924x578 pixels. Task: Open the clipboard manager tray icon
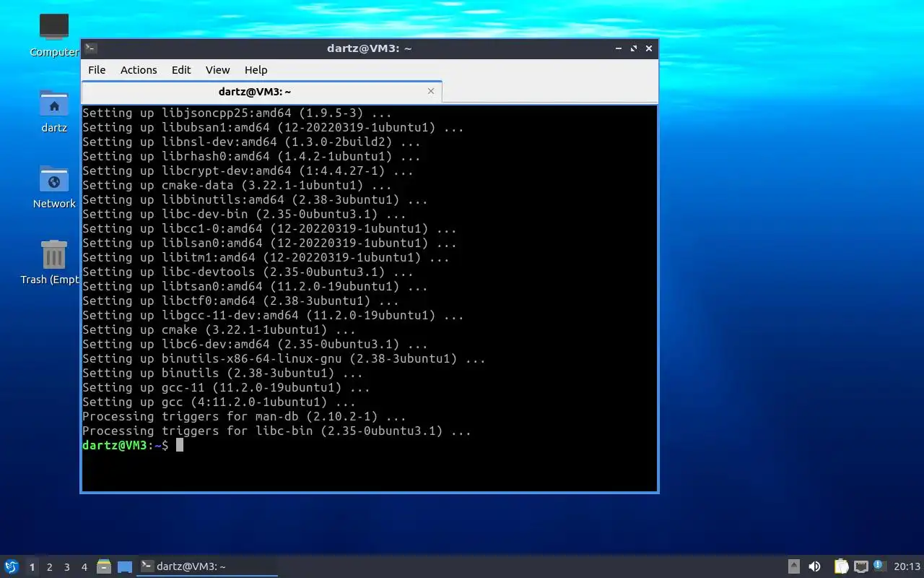click(x=841, y=566)
